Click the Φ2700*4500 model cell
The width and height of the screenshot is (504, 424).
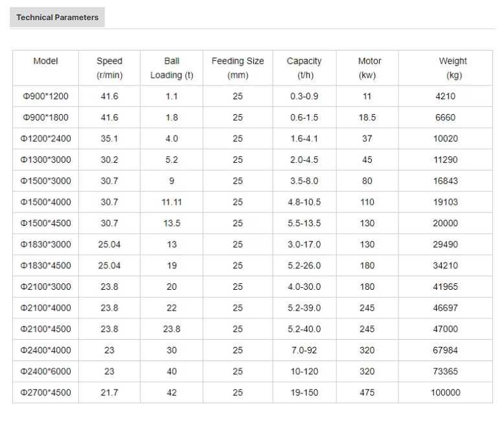pos(45,393)
